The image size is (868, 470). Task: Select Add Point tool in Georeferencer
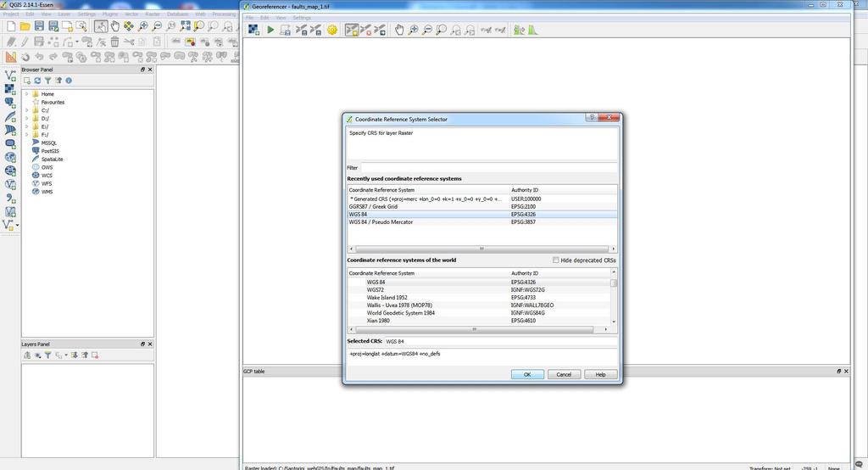[x=352, y=30]
